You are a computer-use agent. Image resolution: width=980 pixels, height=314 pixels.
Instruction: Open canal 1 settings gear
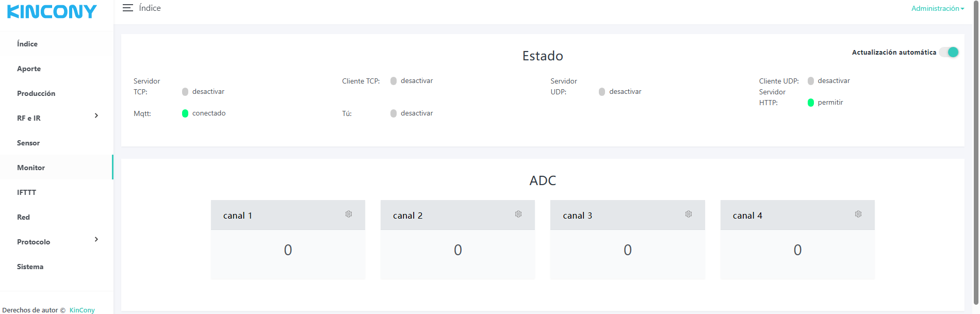click(349, 214)
